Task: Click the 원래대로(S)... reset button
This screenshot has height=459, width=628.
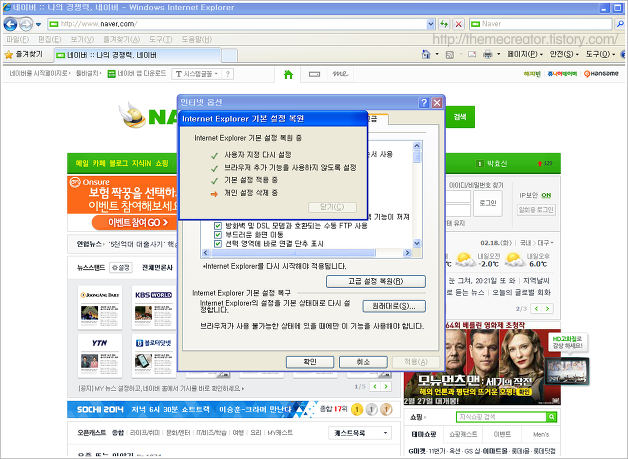Action: coord(394,306)
